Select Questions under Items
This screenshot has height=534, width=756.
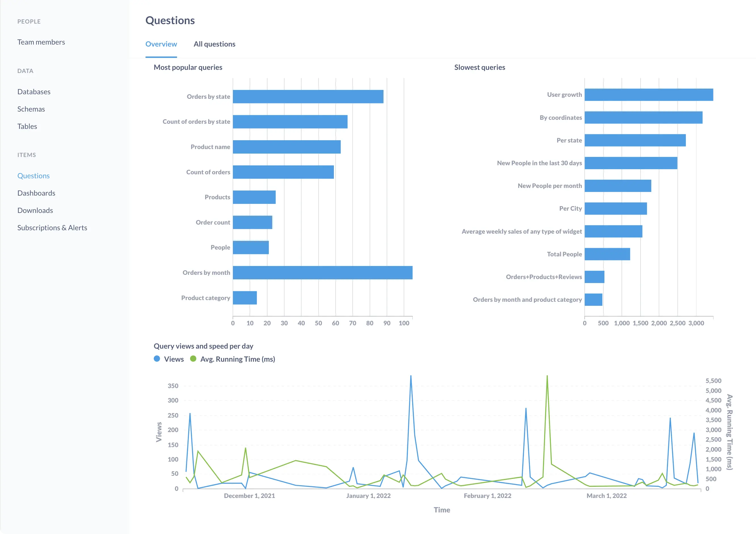coord(33,175)
